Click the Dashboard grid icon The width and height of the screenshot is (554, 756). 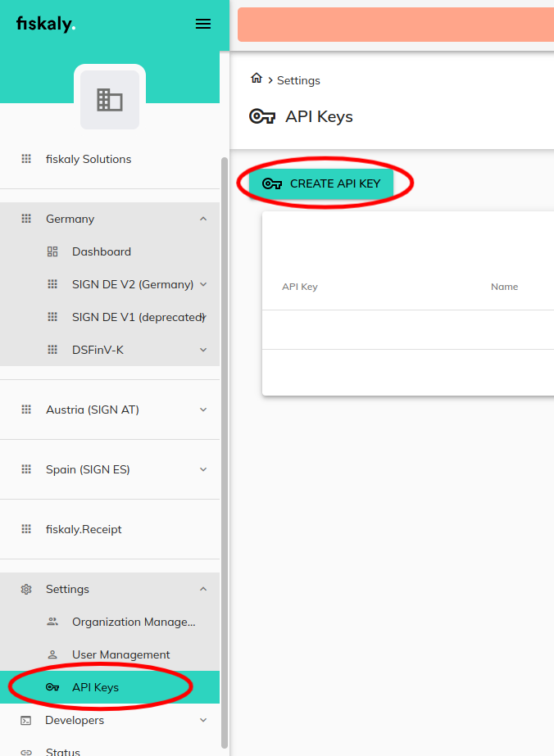point(52,251)
